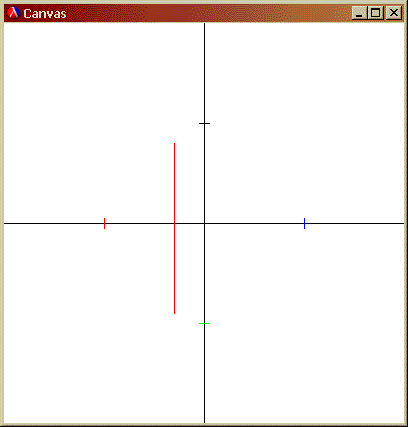
Task: Click the black tick mark on vertical axis
Action: pos(204,123)
